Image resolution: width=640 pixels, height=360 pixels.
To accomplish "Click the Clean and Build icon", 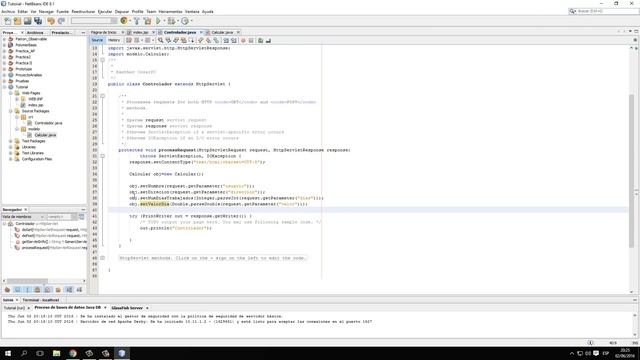I will 147,21.
